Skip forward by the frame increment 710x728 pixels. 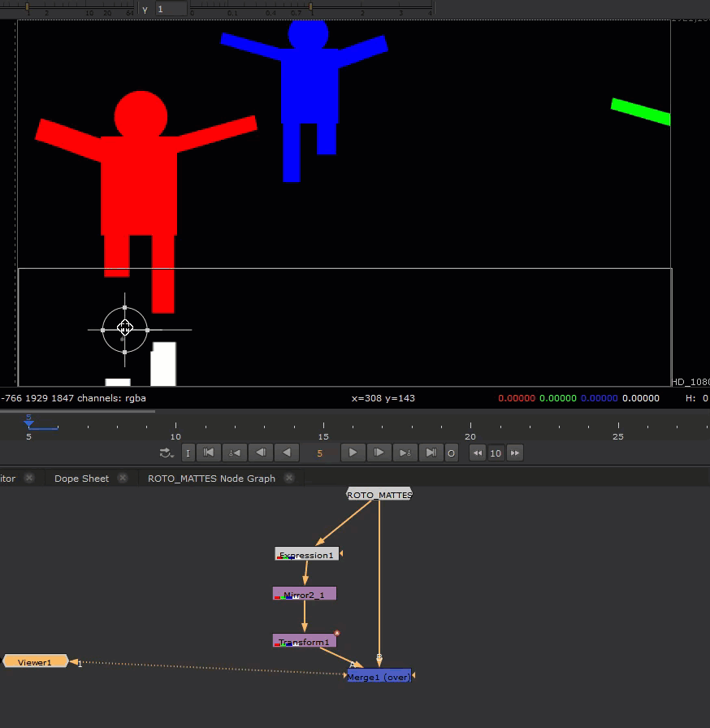pyautogui.click(x=514, y=453)
